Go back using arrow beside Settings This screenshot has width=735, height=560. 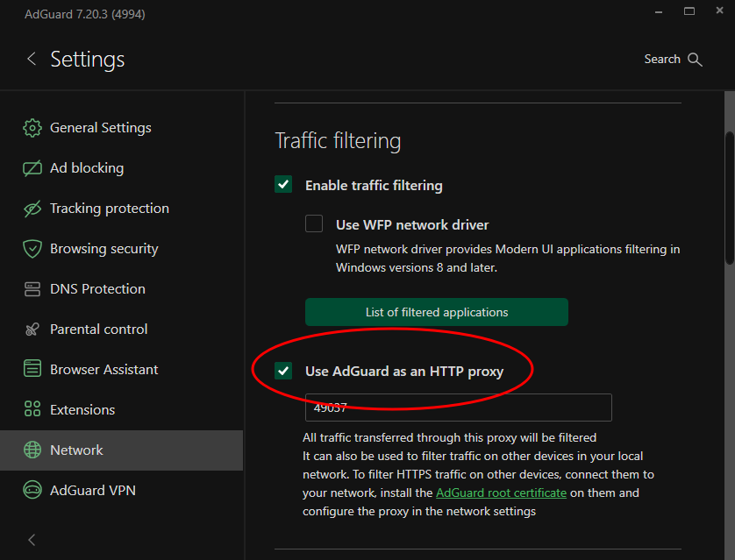[x=32, y=59]
